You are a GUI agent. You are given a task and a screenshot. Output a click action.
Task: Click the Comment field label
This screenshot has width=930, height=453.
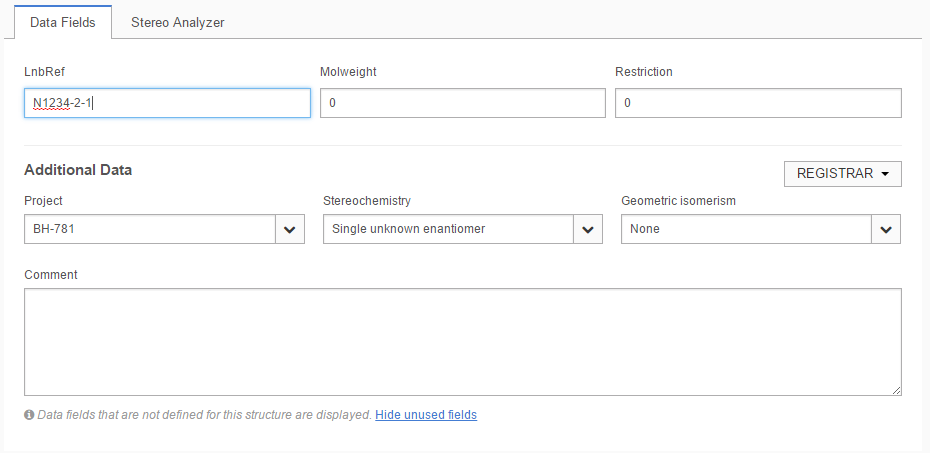[x=51, y=275]
